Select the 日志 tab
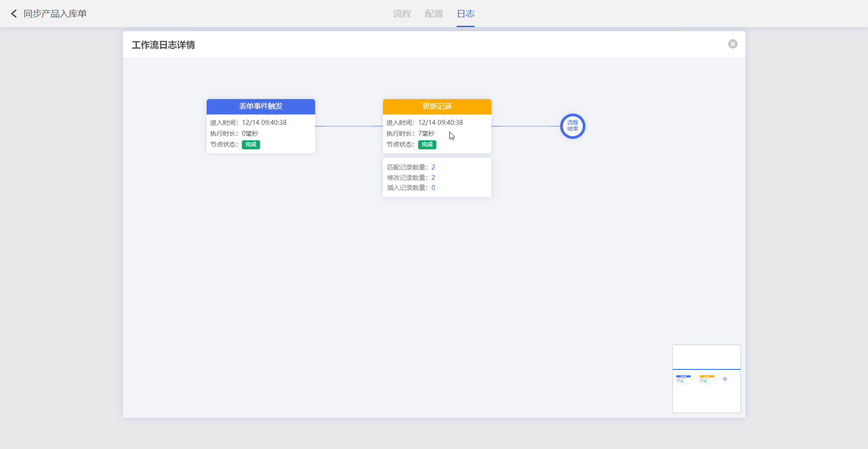Viewport: 868px width, 449px height. pos(466,14)
